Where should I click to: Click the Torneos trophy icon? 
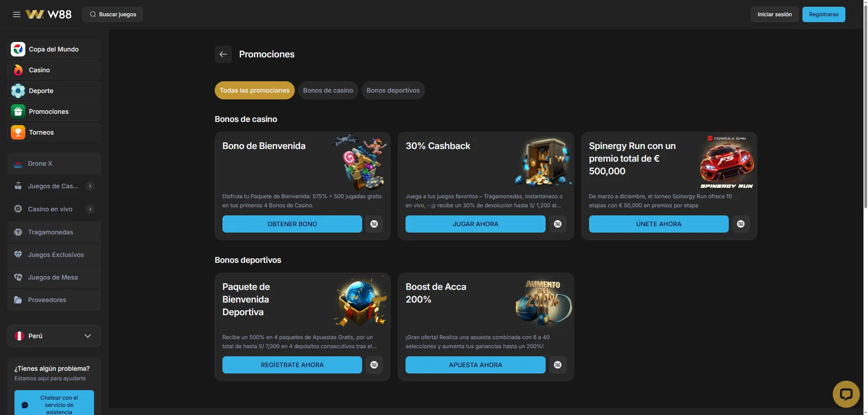(x=18, y=132)
